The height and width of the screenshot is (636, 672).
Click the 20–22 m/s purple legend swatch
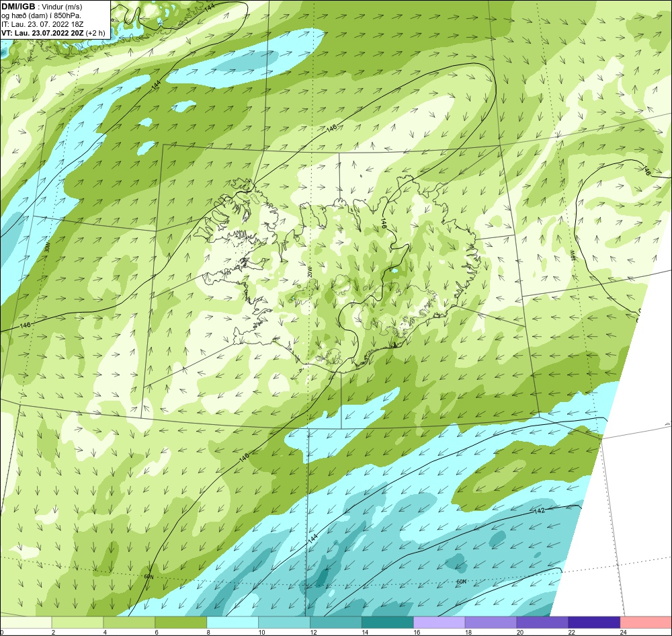(542, 623)
